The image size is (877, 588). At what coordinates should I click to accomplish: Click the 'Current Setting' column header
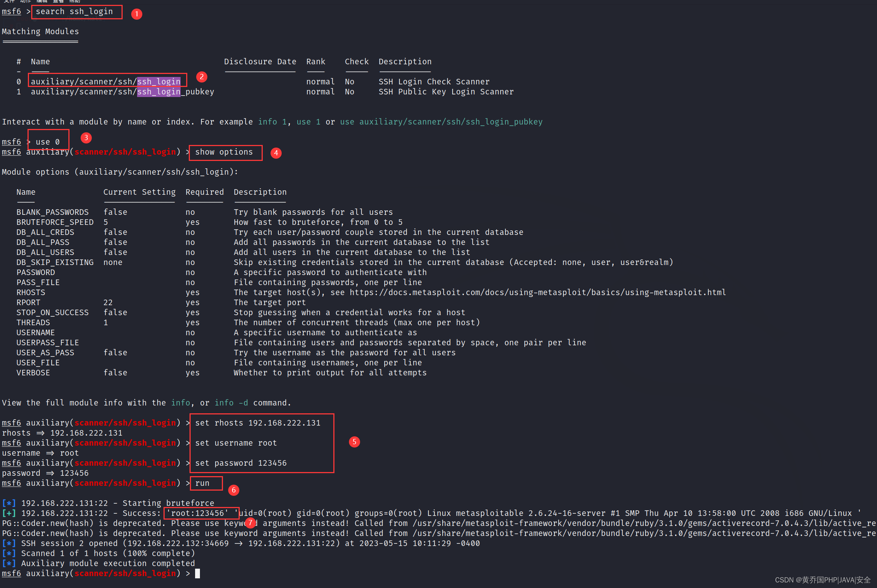point(139,192)
